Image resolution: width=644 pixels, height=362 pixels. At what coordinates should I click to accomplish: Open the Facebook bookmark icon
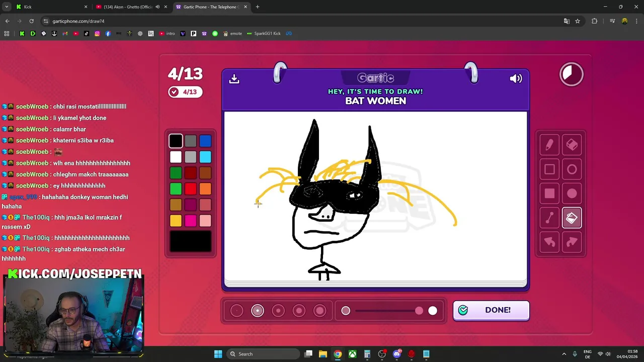(108, 34)
